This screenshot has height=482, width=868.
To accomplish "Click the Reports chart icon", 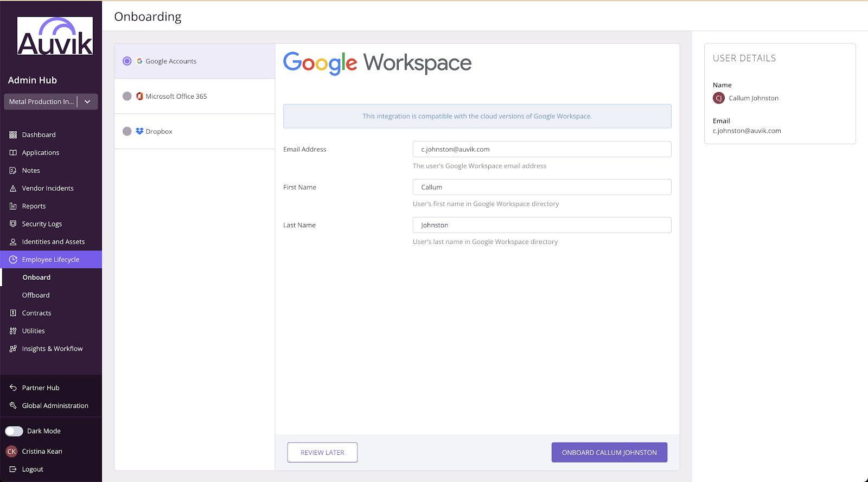I will [13, 206].
